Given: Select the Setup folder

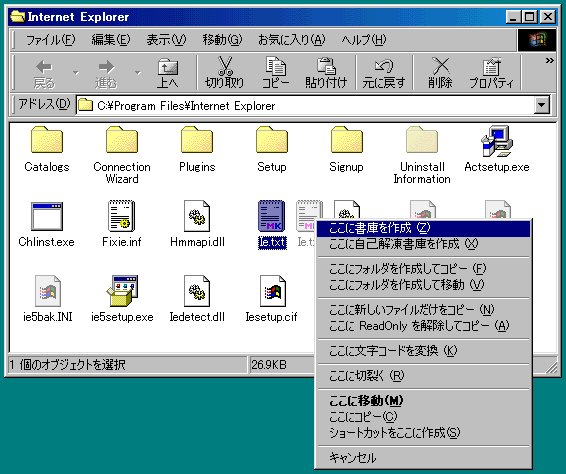Looking at the screenshot, I should (272, 139).
